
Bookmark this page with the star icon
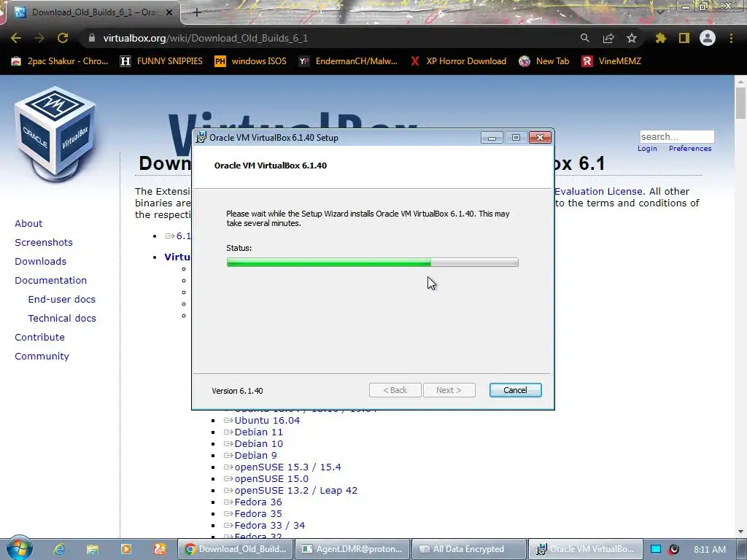[x=632, y=38]
